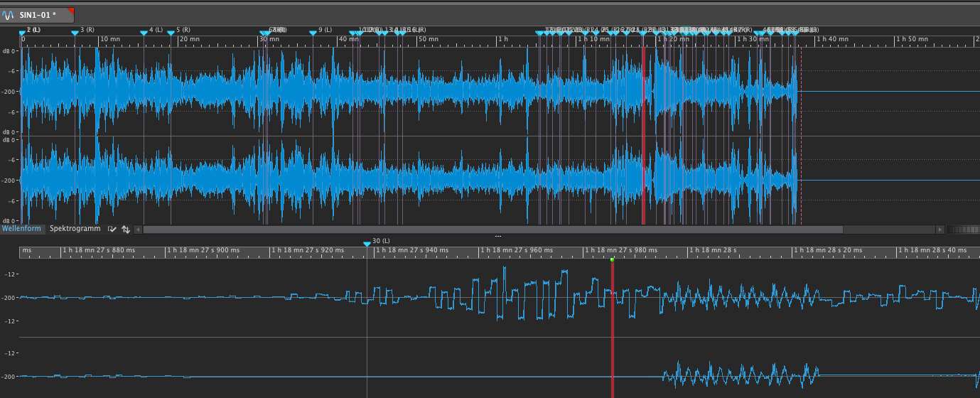This screenshot has height=398, width=980.
Task: Click 1 h 18 mn 27 s 960 ms ruler label
Action: pyautogui.click(x=517, y=250)
